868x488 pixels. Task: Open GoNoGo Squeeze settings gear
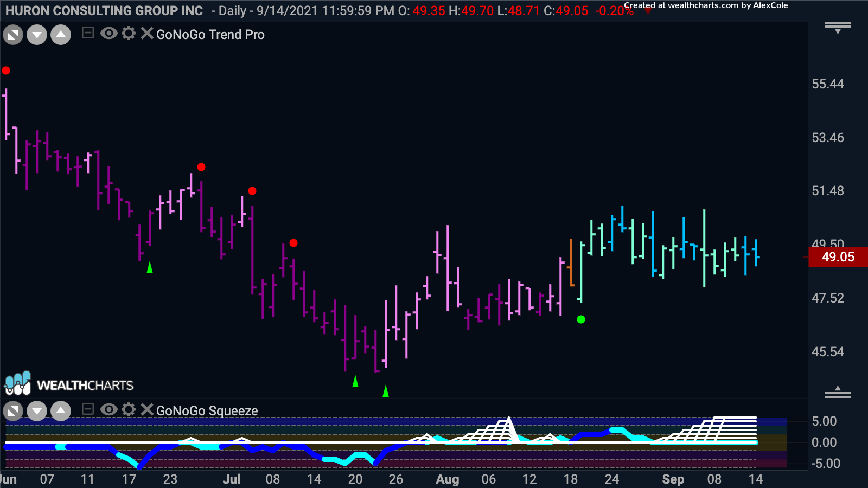click(x=129, y=409)
